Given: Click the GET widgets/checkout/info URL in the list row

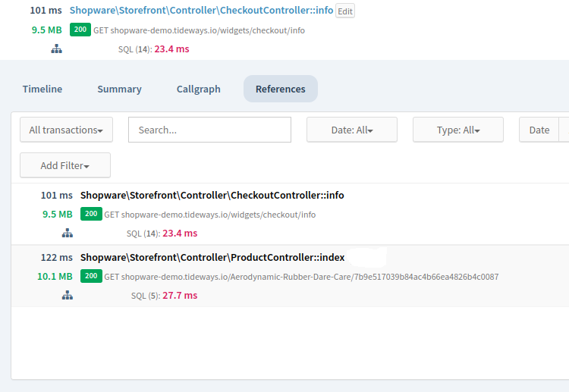Looking at the screenshot, I should pos(209,215).
